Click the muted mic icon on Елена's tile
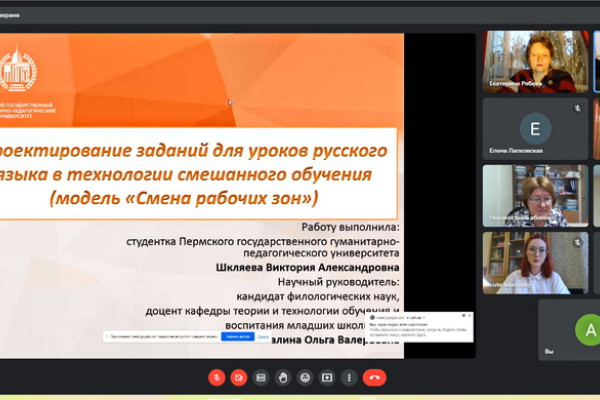Screen dimensions: 600x400 576,107
